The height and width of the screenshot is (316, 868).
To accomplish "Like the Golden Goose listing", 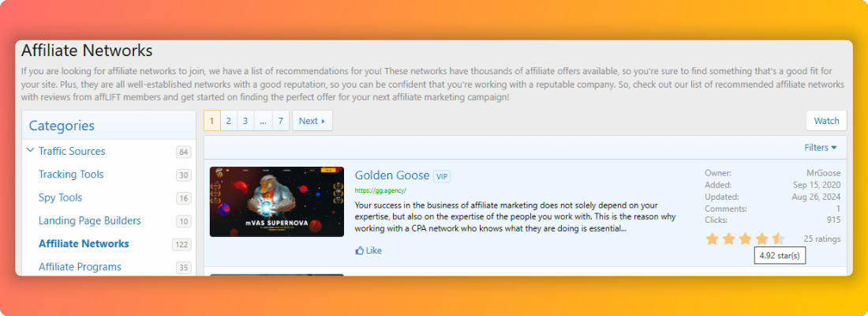I will click(x=369, y=250).
